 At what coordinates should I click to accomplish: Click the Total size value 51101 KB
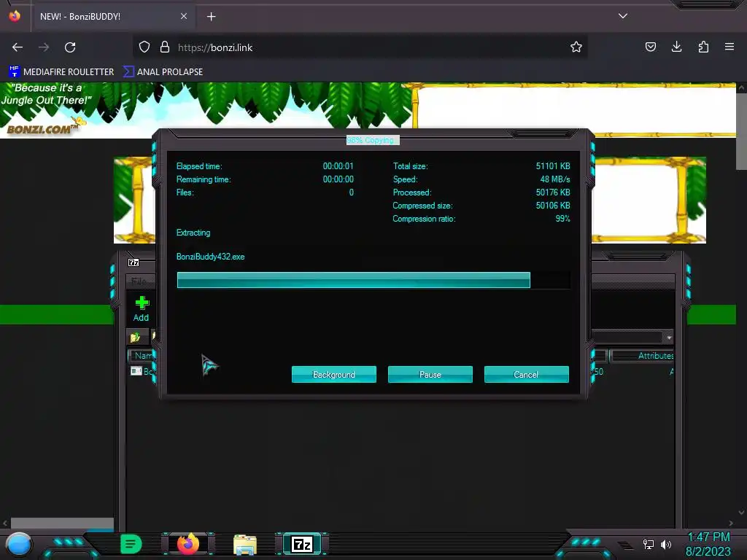tap(553, 166)
